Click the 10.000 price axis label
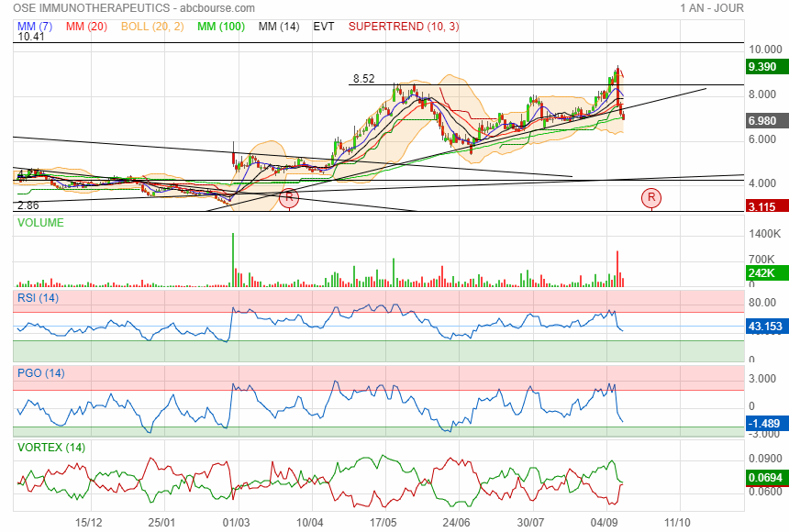789x532 pixels. [765, 50]
